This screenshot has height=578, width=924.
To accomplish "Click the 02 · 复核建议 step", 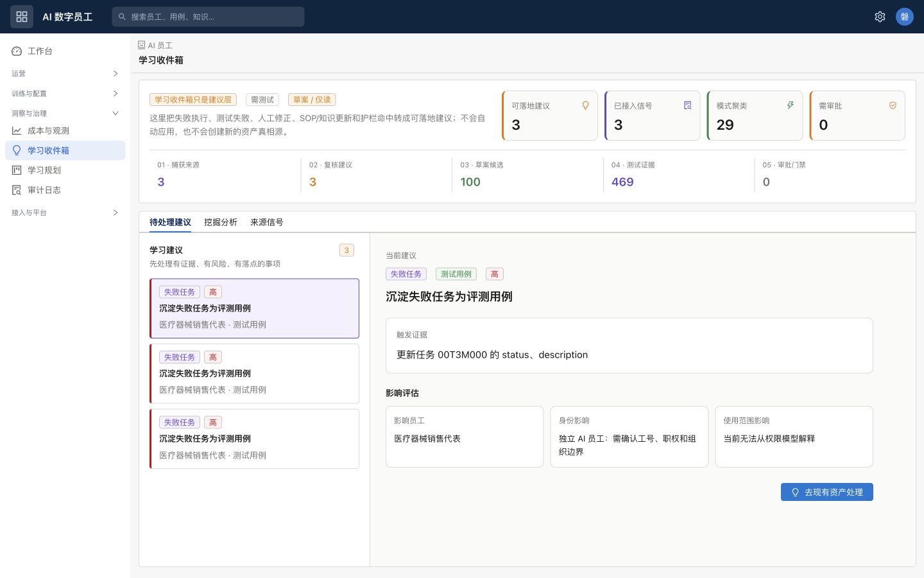I will point(376,175).
